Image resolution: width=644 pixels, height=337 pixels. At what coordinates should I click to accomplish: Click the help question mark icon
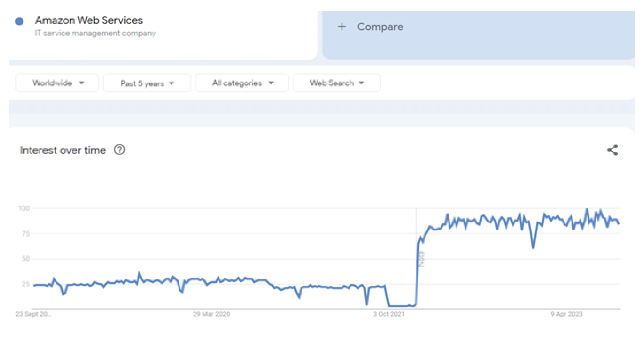(120, 150)
